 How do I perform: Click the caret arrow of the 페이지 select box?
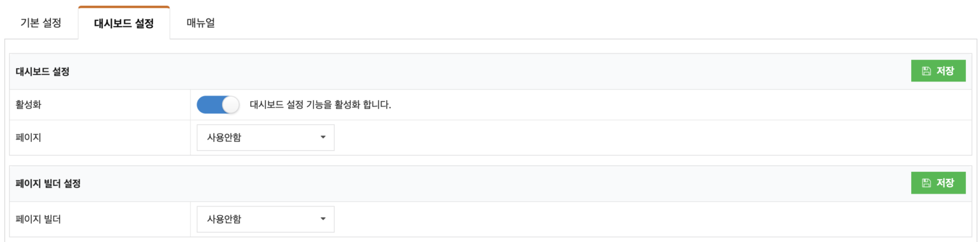tap(323, 138)
